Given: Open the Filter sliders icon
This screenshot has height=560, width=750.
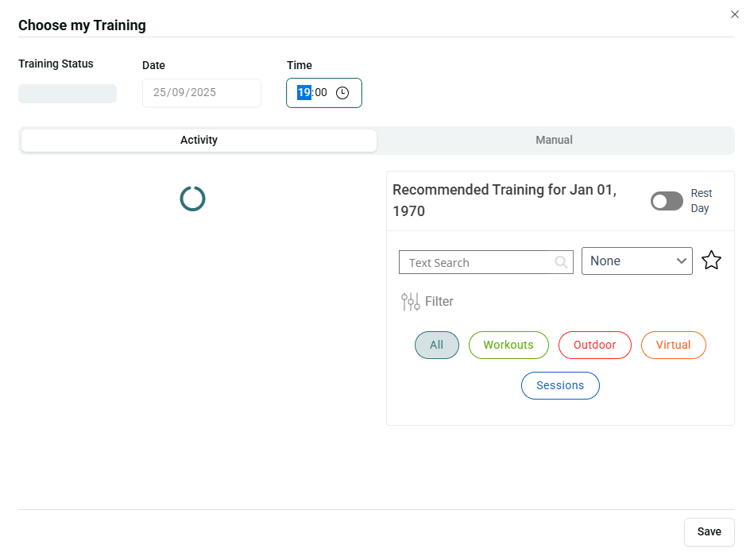Looking at the screenshot, I should pyautogui.click(x=410, y=302).
